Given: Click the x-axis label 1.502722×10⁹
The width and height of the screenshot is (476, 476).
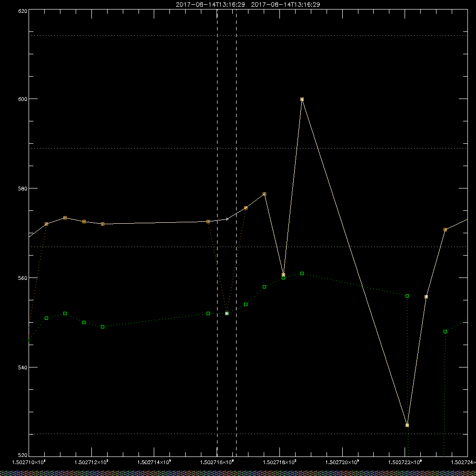Looking at the screenshot, I should [x=405, y=462].
